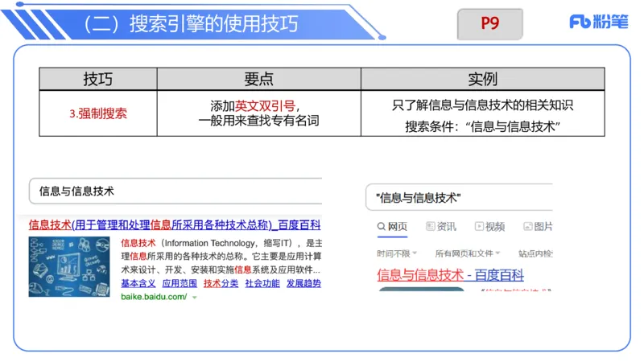Click the magnifier icon beside 网页
The height and width of the screenshot is (362, 644).
(381, 227)
